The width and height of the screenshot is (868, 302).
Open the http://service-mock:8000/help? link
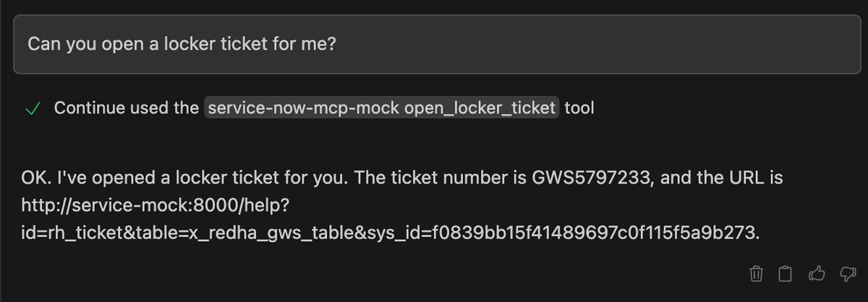tap(156, 206)
